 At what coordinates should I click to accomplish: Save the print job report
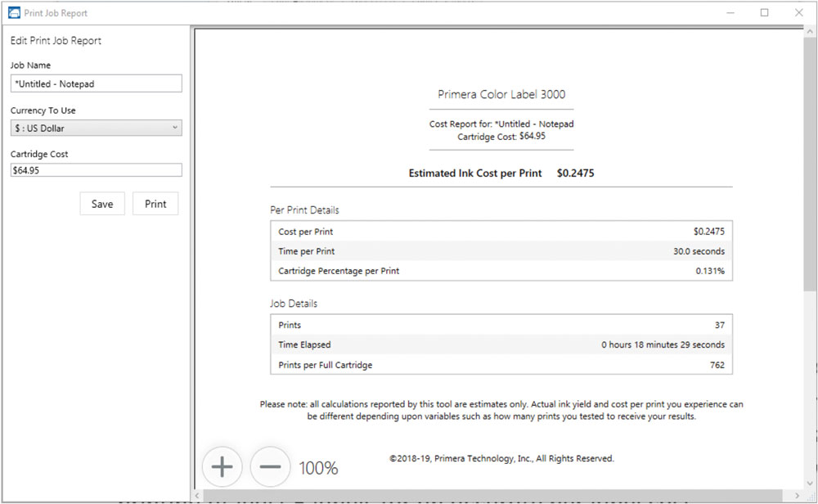(x=102, y=204)
